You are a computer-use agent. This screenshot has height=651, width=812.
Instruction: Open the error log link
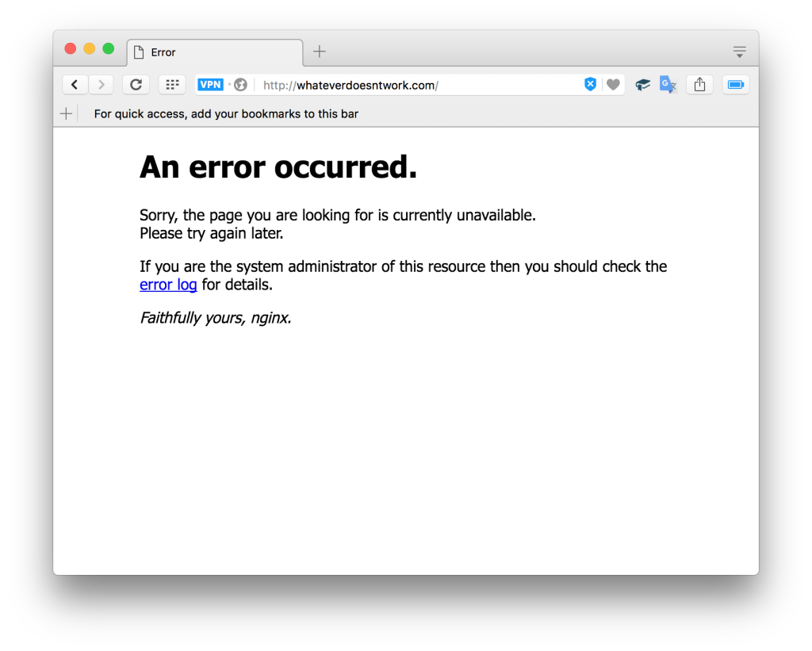tap(168, 285)
